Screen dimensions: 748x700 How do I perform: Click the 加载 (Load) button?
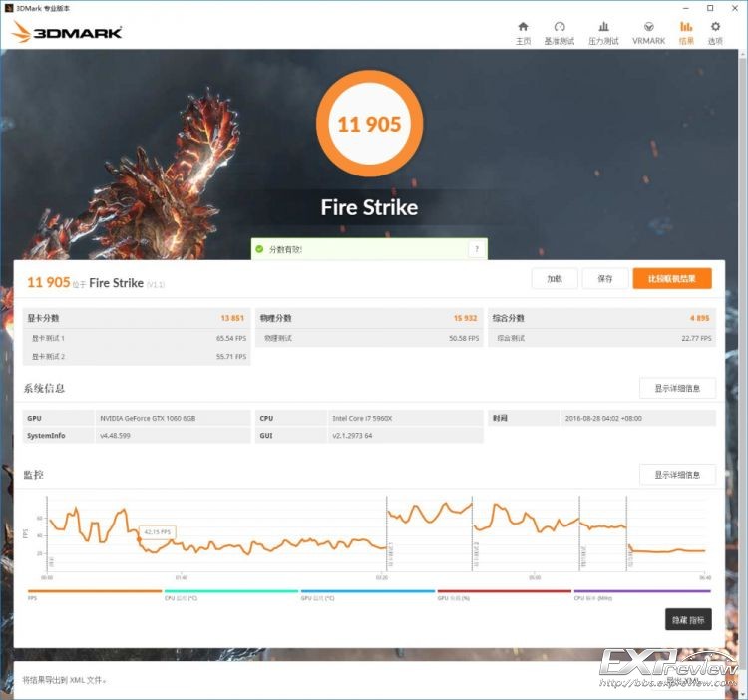pos(554,279)
